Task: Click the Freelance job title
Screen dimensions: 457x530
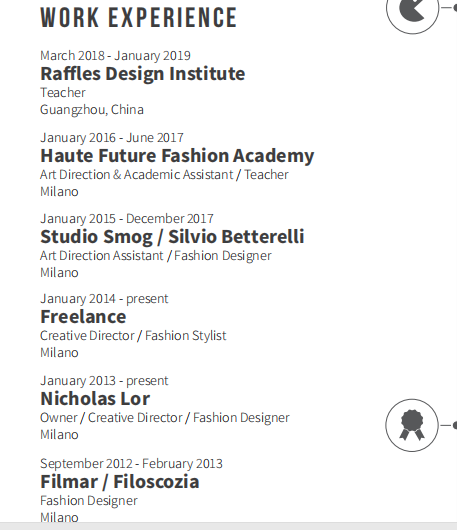Action: [83, 317]
